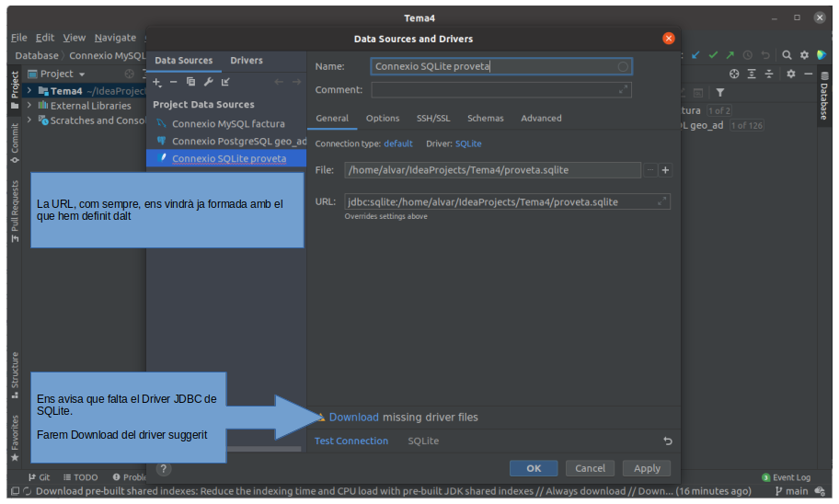Image resolution: width=839 pixels, height=504 pixels.
Task: Expand the Tema4 project tree node
Action: [29, 90]
